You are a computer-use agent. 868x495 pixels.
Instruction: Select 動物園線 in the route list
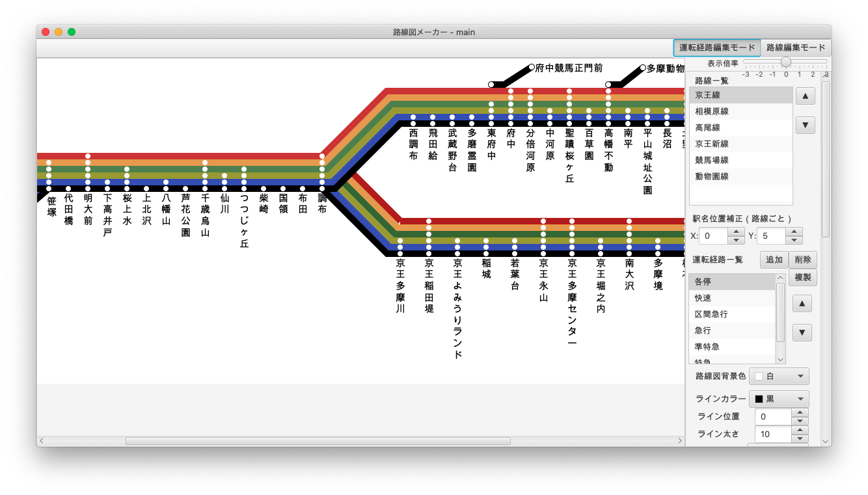(x=740, y=176)
